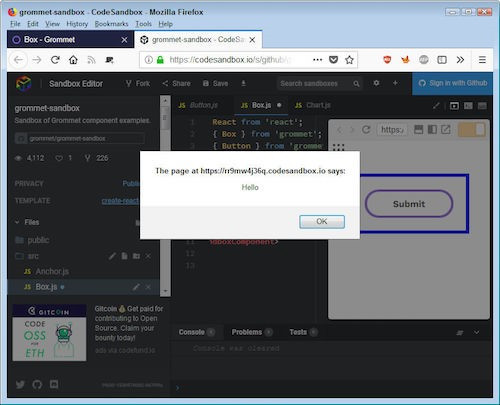Delete Box.js with X icon
Image resolution: width=500 pixels, height=405 pixels.
(x=148, y=287)
